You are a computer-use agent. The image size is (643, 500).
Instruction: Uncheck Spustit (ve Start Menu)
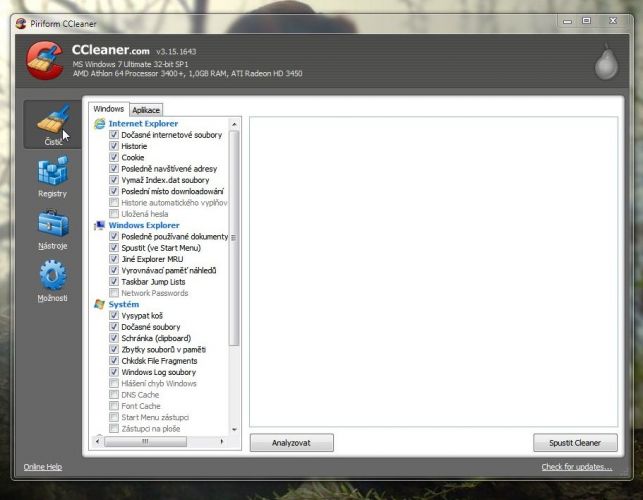point(114,248)
